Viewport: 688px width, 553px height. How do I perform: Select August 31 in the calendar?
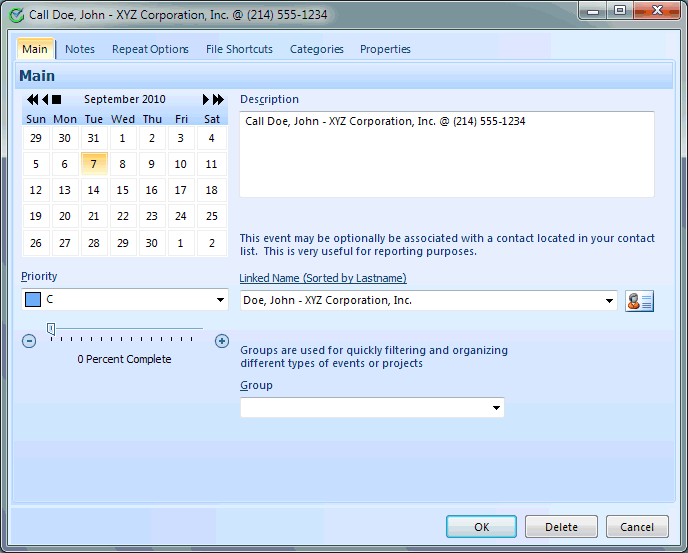coord(94,138)
